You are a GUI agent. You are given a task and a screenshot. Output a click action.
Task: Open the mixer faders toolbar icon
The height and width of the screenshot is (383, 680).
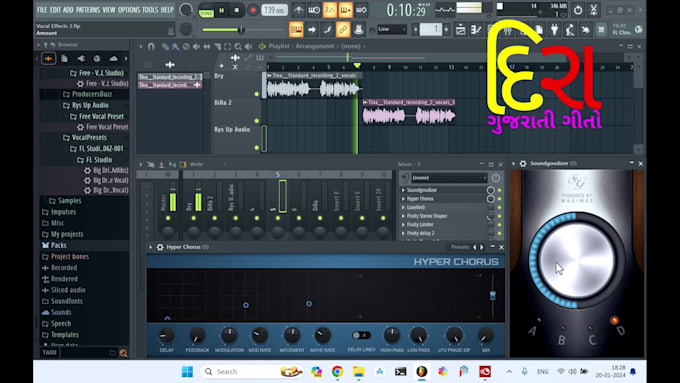point(507,29)
